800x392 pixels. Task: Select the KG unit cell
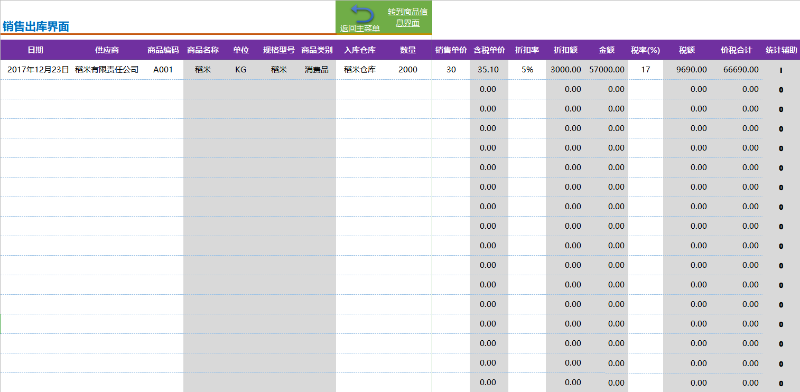click(241, 70)
